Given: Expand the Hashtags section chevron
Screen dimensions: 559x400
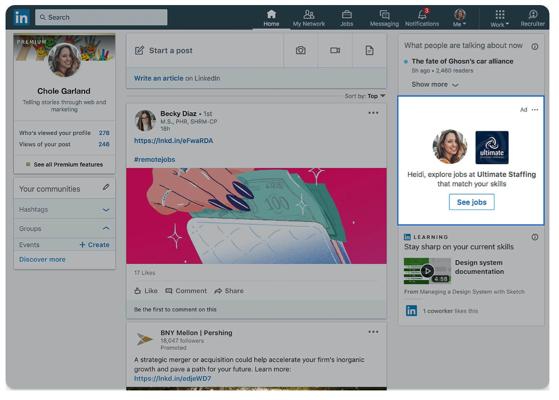Looking at the screenshot, I should point(106,210).
